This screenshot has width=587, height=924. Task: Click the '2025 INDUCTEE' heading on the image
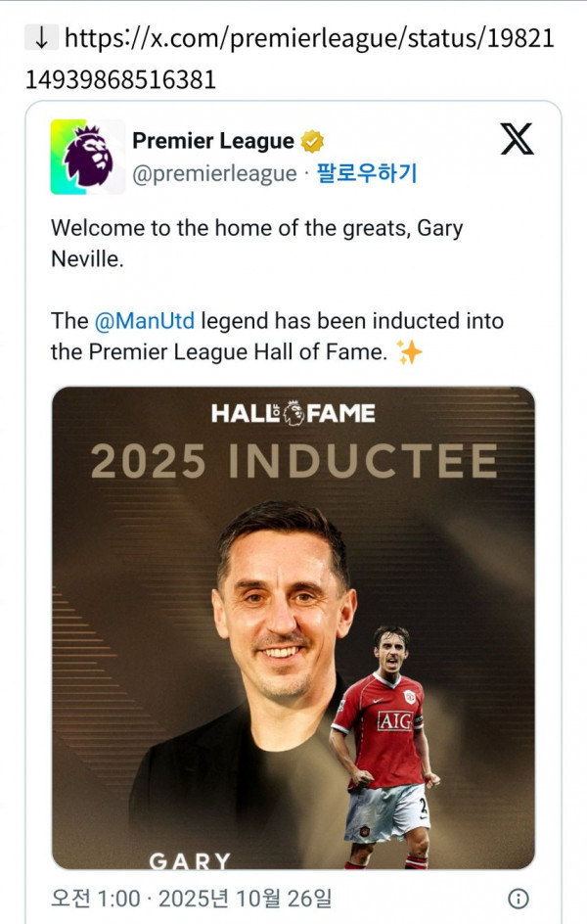[x=293, y=462]
